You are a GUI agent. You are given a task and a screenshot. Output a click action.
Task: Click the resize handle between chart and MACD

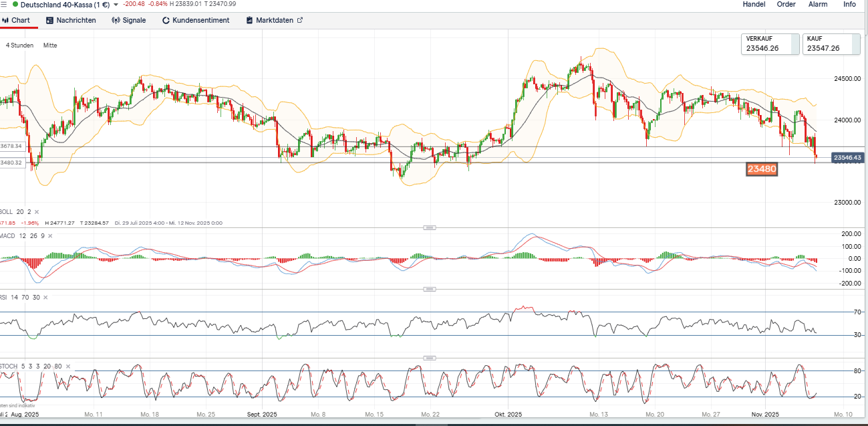tap(429, 228)
